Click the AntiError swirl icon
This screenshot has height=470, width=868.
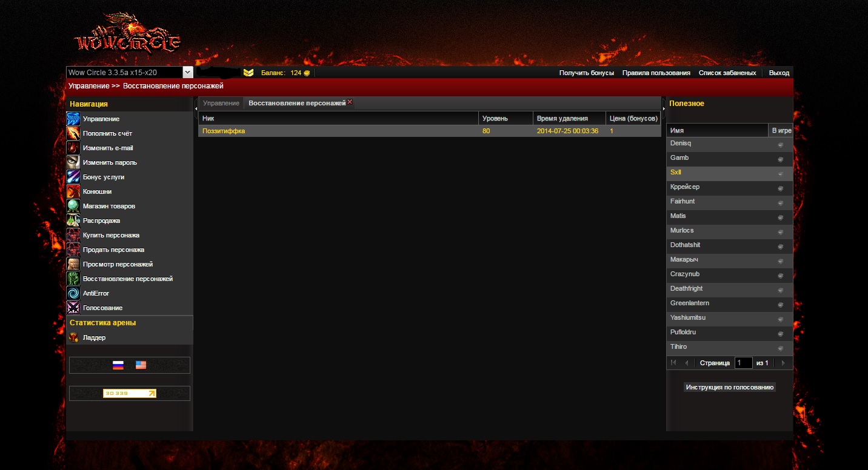point(73,293)
